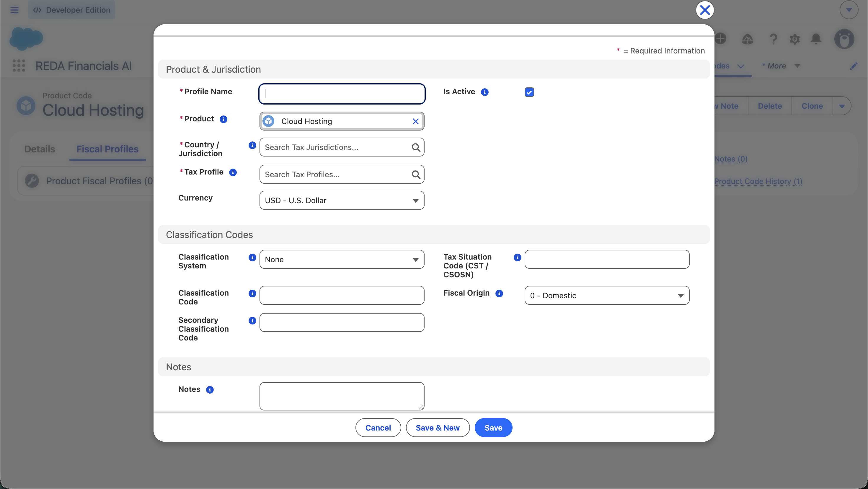The width and height of the screenshot is (868, 489).
Task: Open the notifications bell icon
Action: (816, 39)
